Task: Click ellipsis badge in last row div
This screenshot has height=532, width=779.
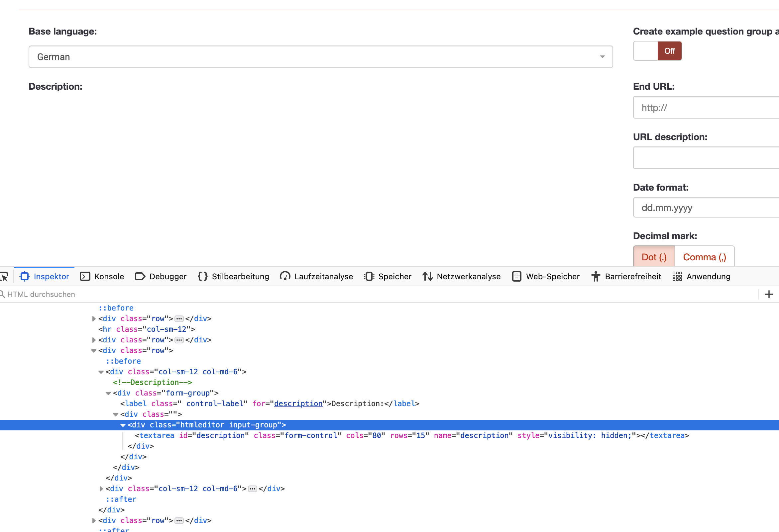Action: pos(179,521)
